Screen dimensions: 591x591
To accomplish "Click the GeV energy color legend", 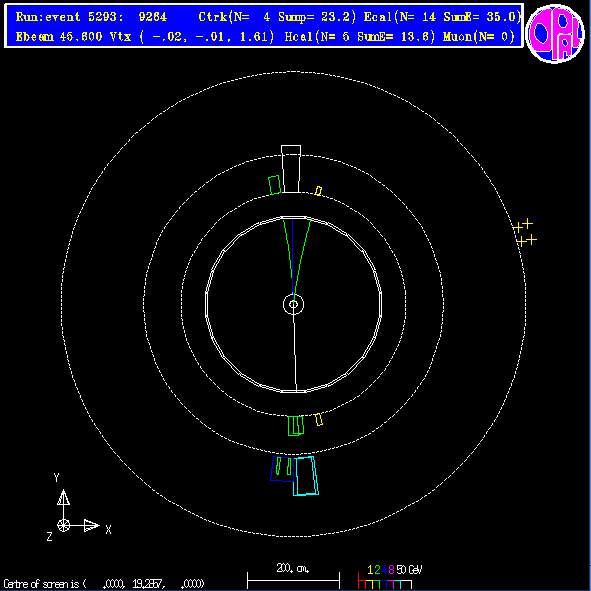I will pyautogui.click(x=390, y=577).
